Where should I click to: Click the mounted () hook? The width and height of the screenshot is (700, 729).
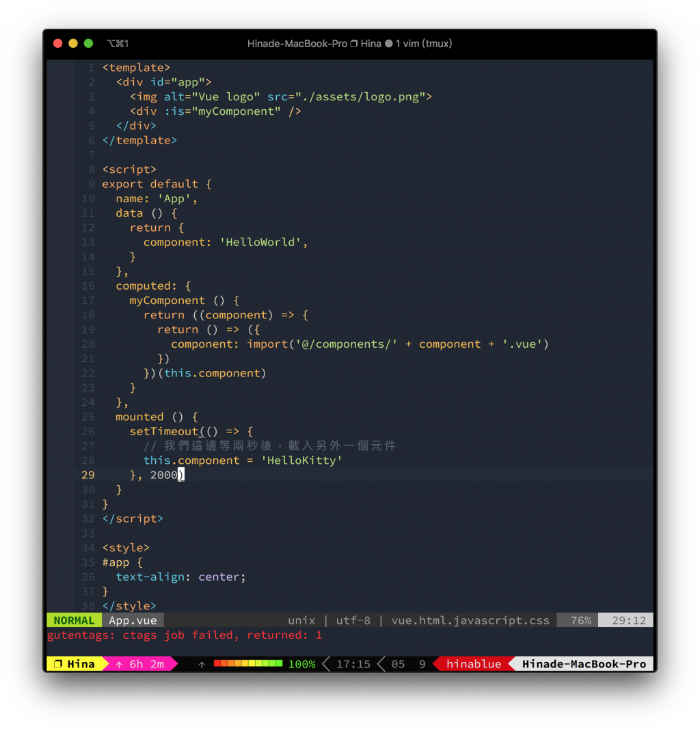150,417
